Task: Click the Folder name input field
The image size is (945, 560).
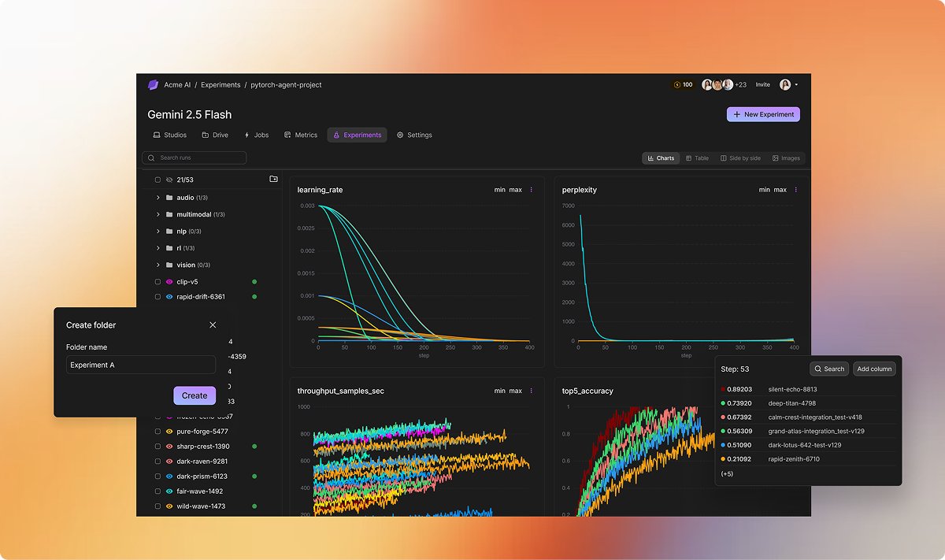Action: click(x=141, y=365)
